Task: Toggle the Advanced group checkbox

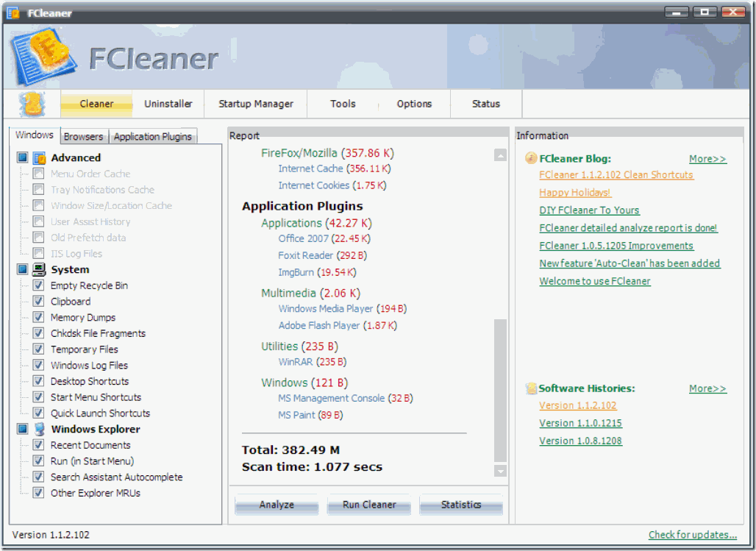Action: point(22,157)
